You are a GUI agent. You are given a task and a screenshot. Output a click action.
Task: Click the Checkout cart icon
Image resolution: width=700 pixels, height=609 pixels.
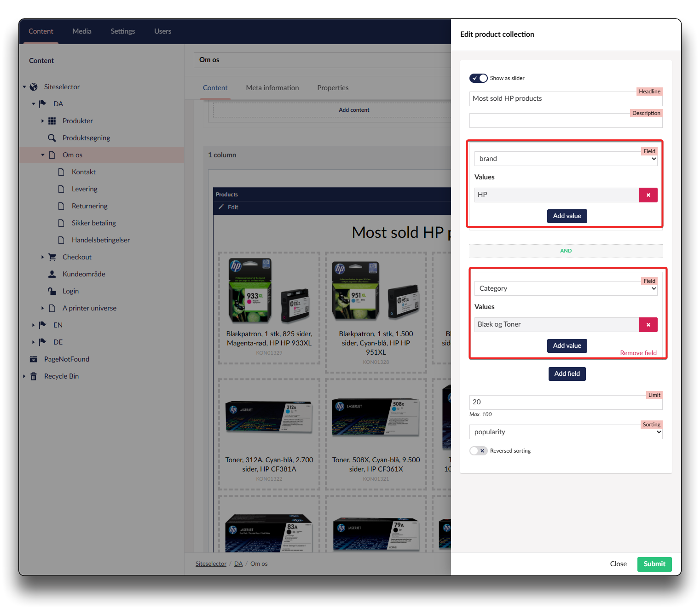click(x=52, y=257)
